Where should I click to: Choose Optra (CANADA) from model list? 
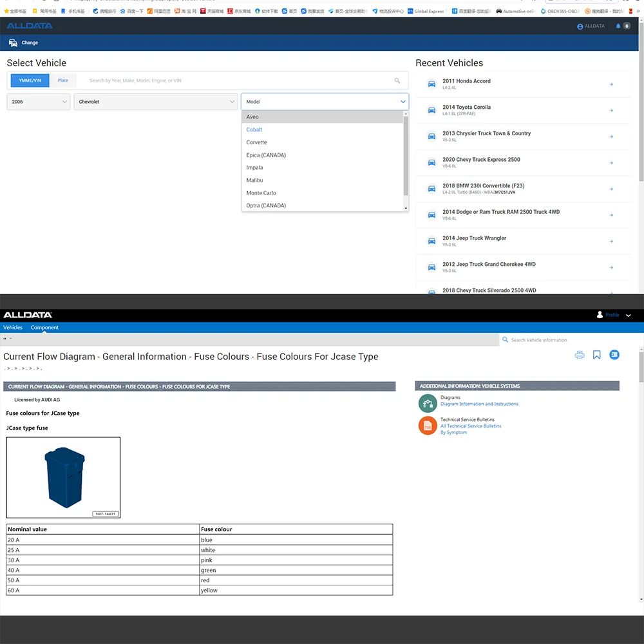323,205
